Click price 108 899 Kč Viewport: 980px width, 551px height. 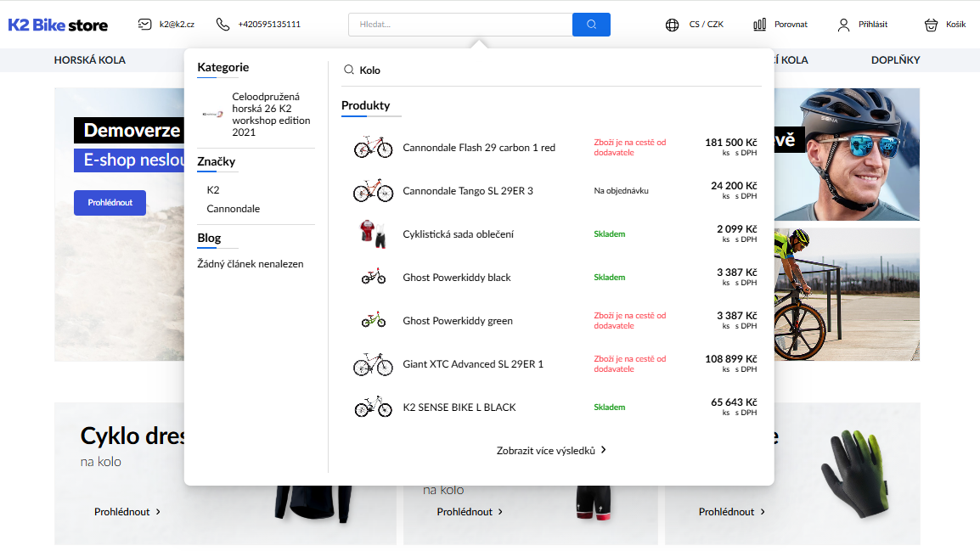[x=730, y=358]
